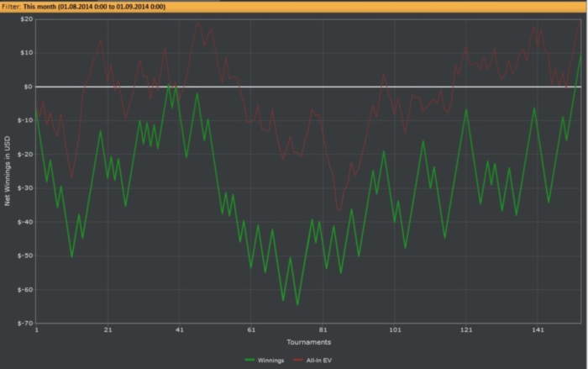Click the $-60 y-axis label
Screen dimensions: 588x369
click(25, 289)
